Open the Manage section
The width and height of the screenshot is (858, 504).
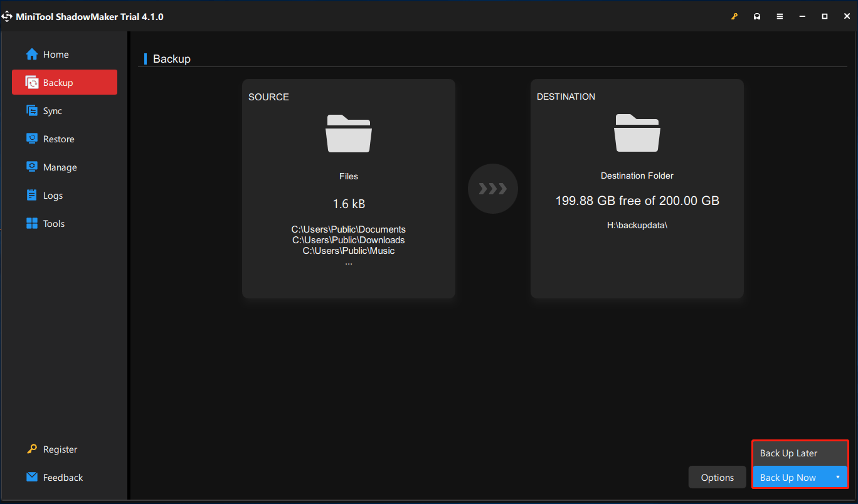pyautogui.click(x=59, y=167)
